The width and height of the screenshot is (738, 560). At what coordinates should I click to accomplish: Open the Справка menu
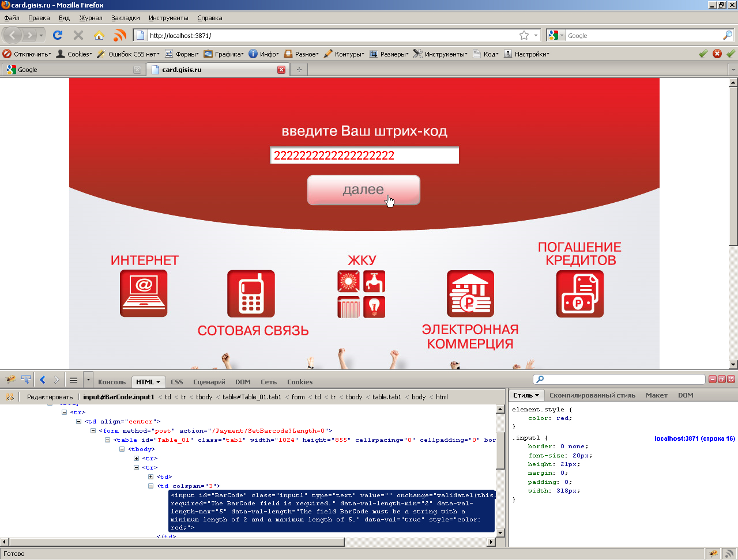(209, 18)
